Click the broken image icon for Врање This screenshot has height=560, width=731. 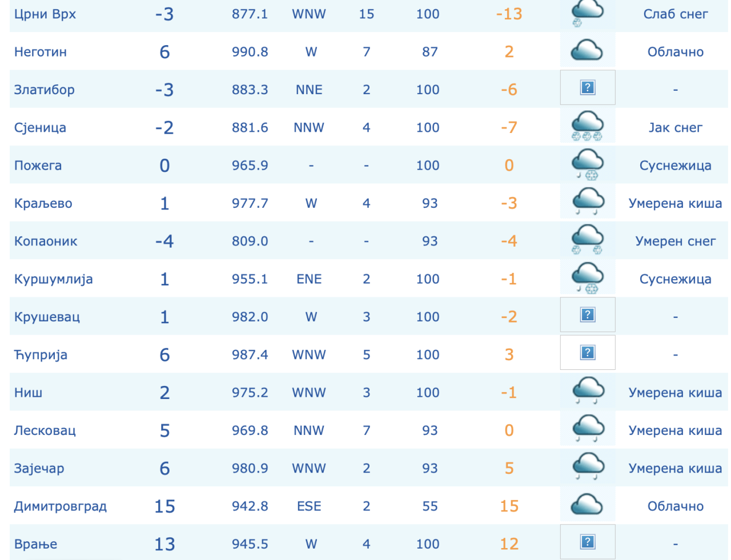[587, 542]
